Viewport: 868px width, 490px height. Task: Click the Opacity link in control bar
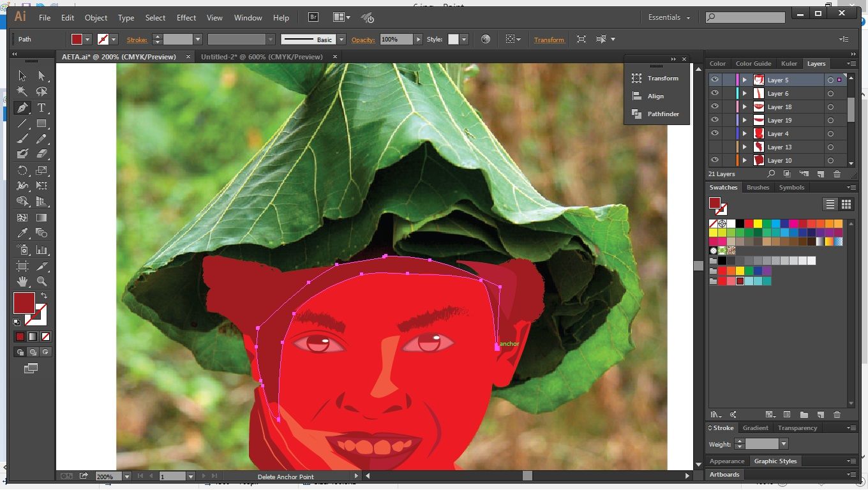363,40
